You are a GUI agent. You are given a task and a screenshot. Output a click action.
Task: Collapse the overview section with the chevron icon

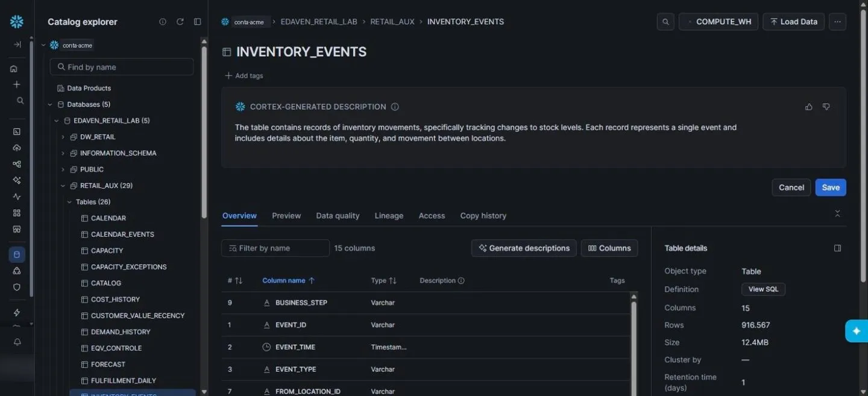coord(837,213)
